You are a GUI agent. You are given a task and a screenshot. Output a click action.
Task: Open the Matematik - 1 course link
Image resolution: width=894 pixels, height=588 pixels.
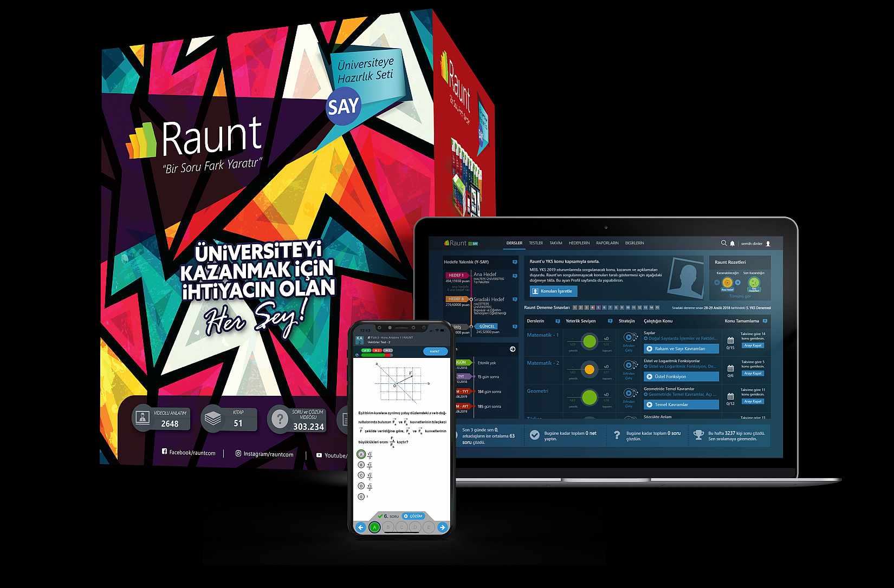coord(543,335)
